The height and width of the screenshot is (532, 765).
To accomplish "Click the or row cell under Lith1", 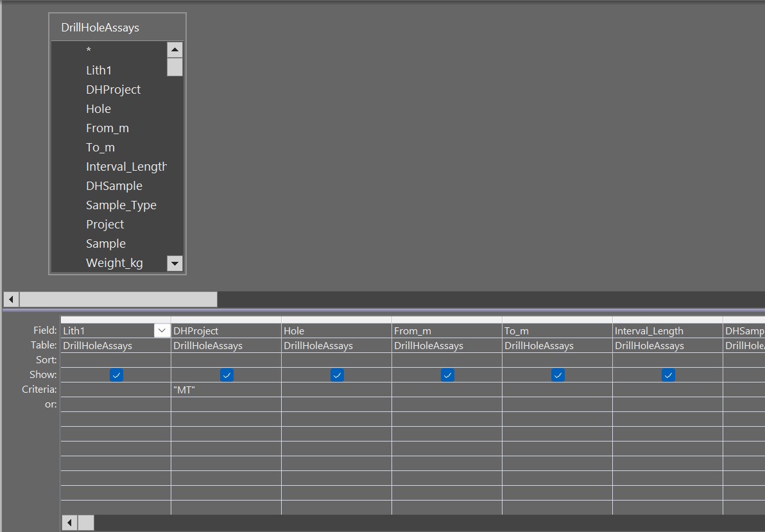I will point(116,404).
